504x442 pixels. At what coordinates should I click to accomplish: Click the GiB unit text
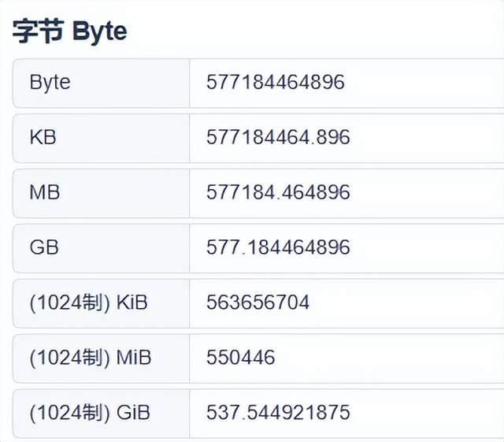coord(132,412)
